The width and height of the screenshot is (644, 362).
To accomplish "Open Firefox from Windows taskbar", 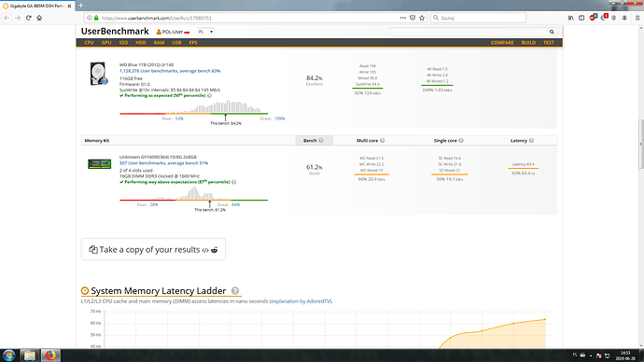I will (50, 355).
